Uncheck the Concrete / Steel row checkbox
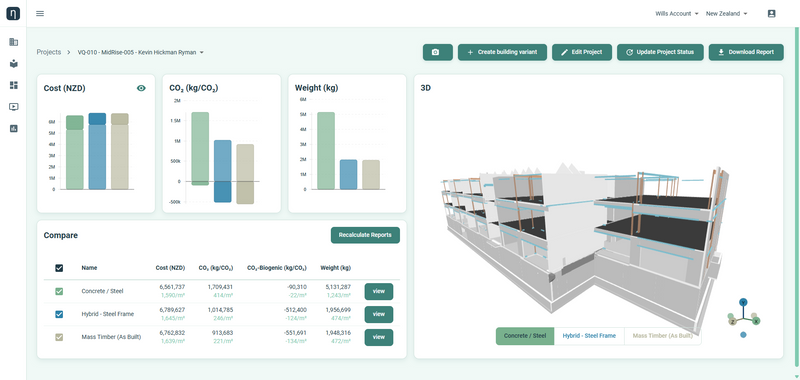800x380 pixels. [59, 291]
